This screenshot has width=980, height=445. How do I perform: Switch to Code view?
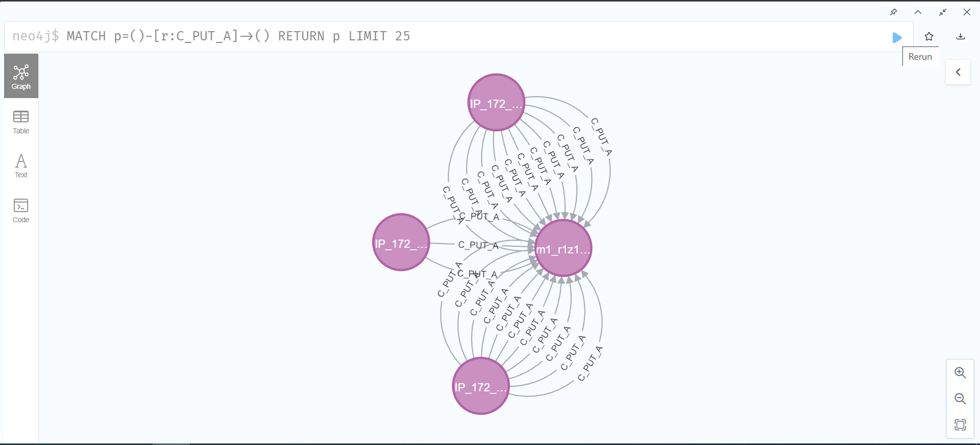pos(21,210)
